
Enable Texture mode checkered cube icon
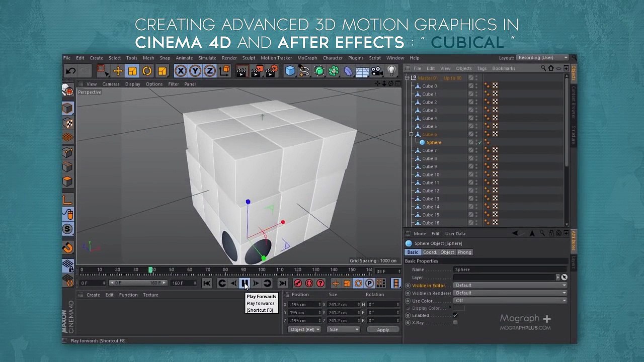click(67, 123)
